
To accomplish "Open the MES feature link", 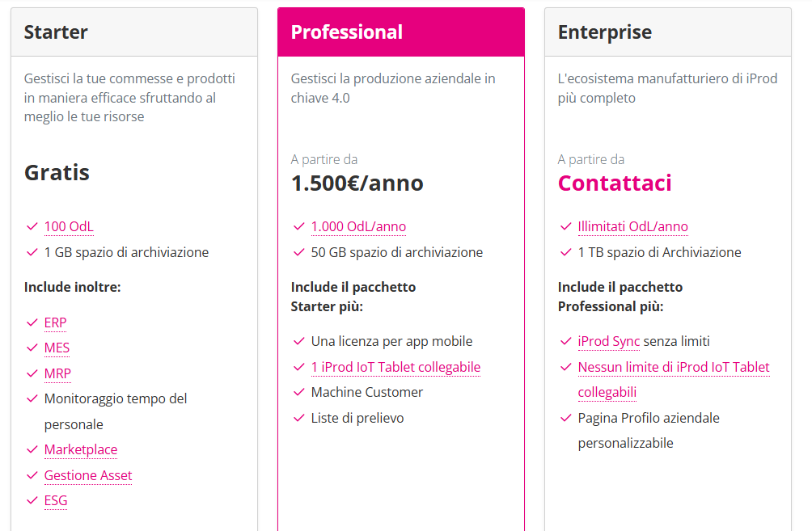I will (x=57, y=348).
